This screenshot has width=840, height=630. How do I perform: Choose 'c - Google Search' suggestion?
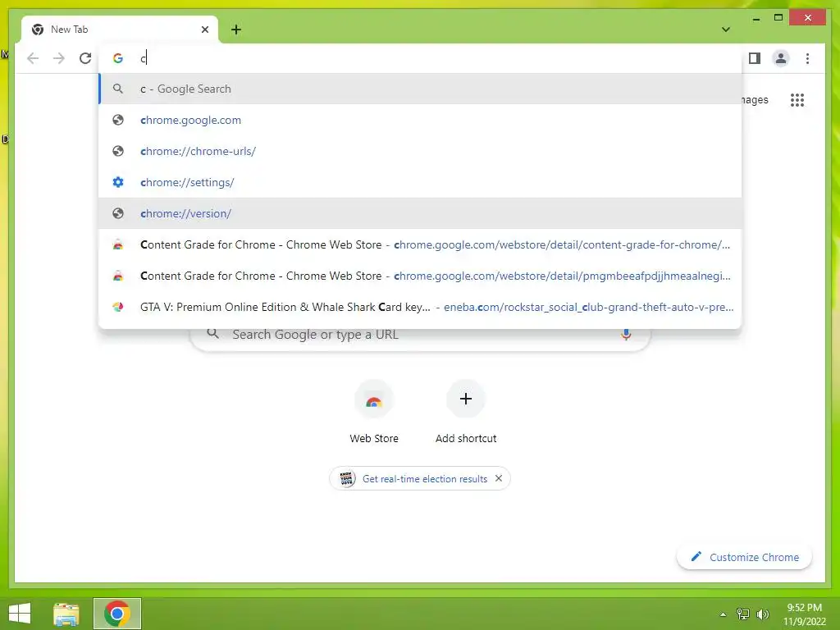click(x=421, y=89)
